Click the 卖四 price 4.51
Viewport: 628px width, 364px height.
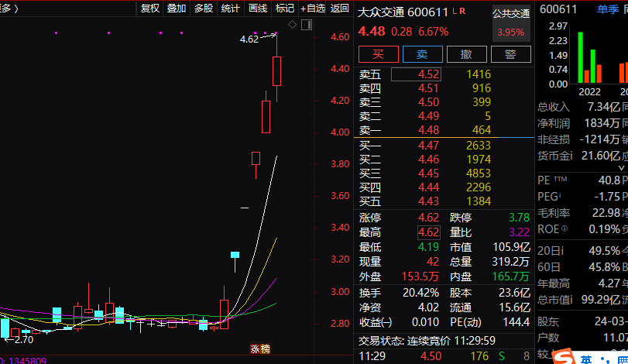(428, 88)
